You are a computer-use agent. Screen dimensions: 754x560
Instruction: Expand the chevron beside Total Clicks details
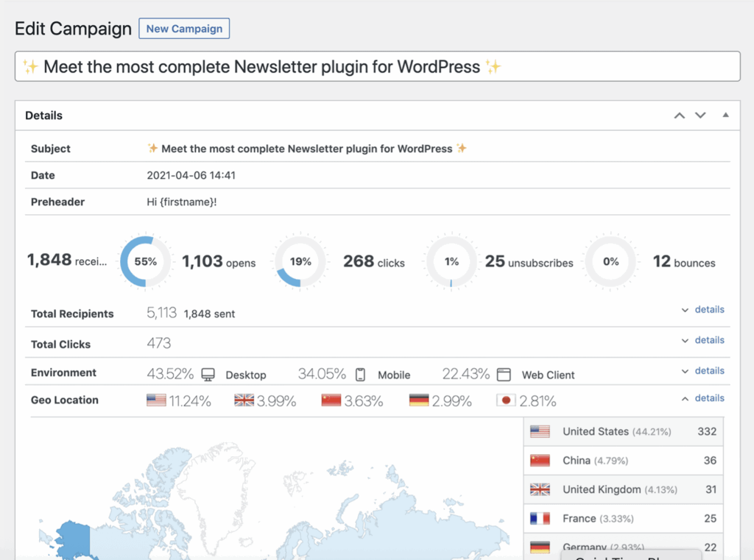click(x=685, y=341)
